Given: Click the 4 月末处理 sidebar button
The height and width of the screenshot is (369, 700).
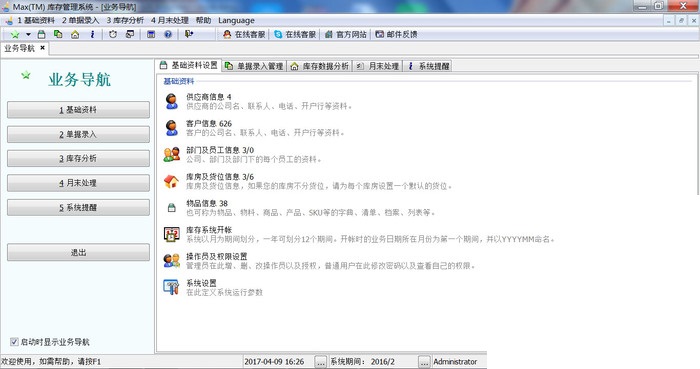Looking at the screenshot, I should coord(78,183).
